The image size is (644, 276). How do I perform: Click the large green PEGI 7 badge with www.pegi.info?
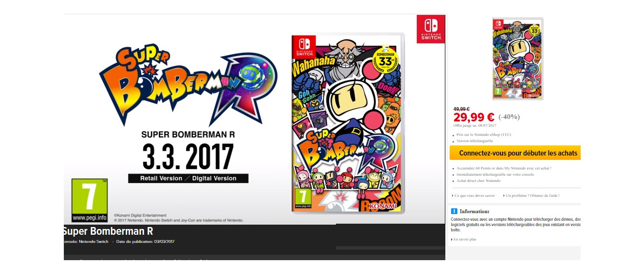(x=90, y=200)
